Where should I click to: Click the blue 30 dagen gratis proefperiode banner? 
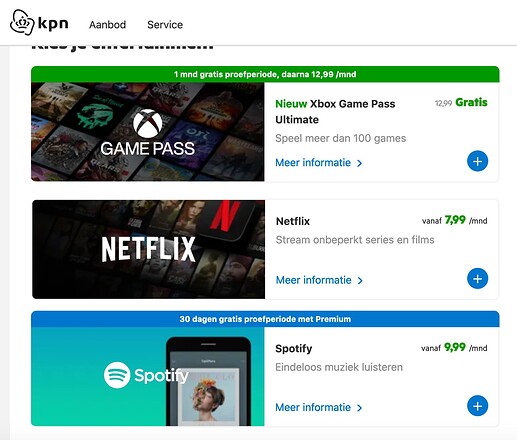265,319
